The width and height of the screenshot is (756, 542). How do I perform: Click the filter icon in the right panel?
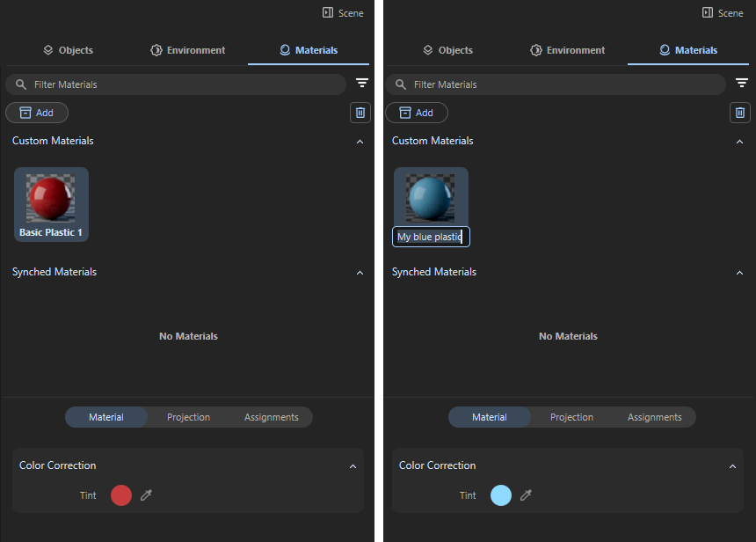pos(741,83)
